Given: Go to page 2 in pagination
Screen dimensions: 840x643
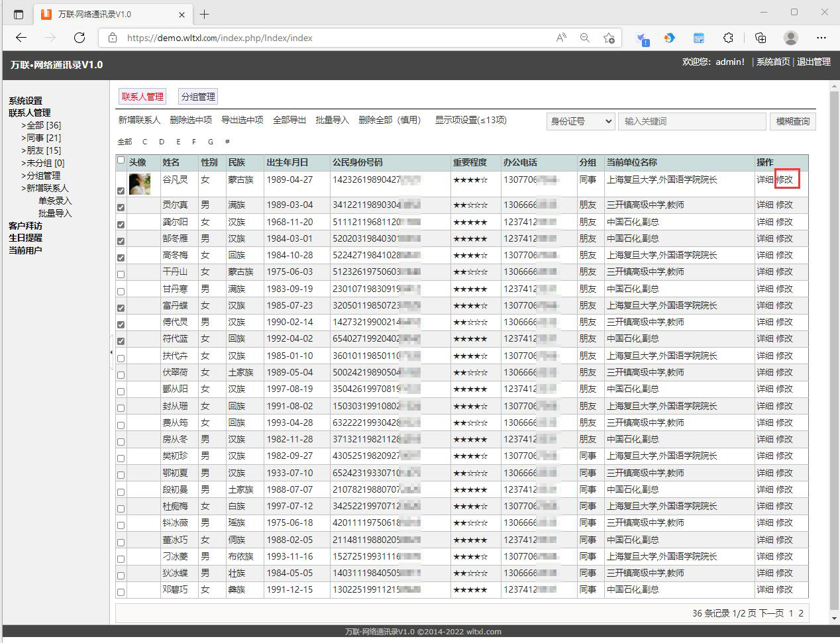Looking at the screenshot, I should click(801, 613).
